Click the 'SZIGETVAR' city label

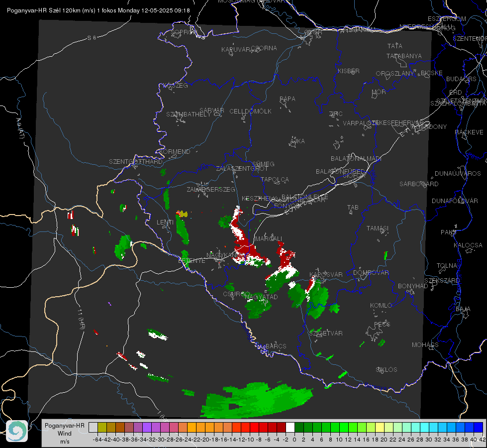point(326,334)
